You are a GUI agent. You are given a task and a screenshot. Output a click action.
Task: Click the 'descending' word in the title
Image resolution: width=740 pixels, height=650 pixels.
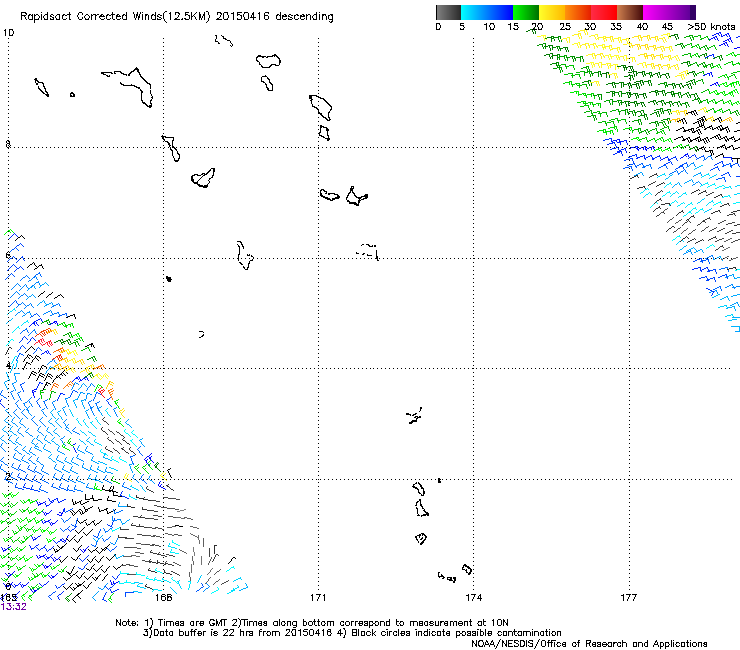pyautogui.click(x=304, y=17)
